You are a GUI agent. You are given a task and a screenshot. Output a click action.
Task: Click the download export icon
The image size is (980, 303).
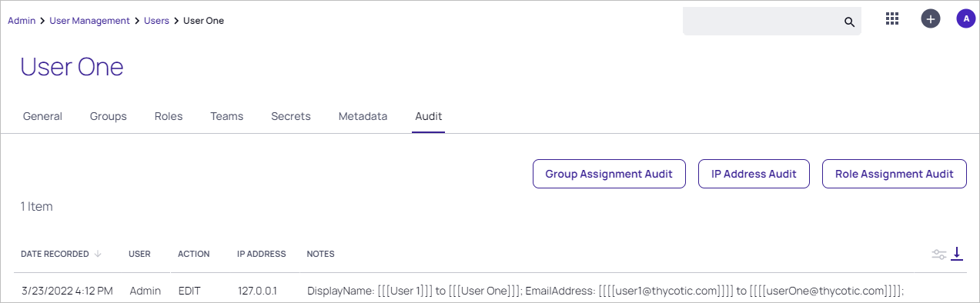click(957, 253)
